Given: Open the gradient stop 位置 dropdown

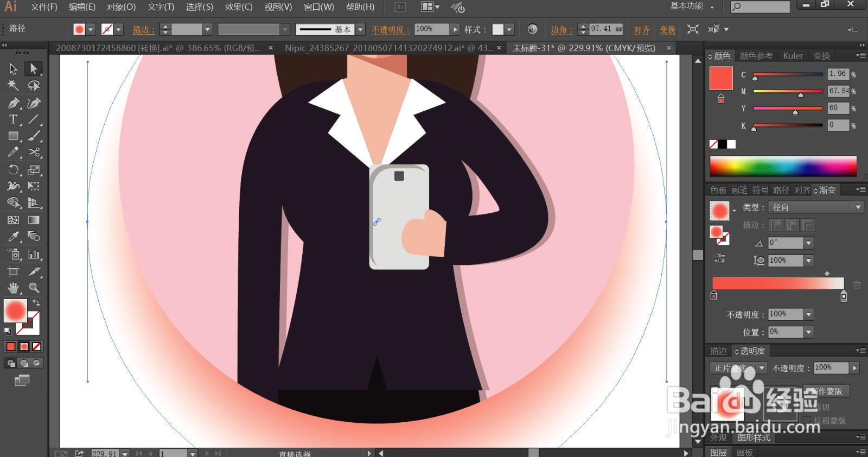Looking at the screenshot, I should click(x=809, y=332).
